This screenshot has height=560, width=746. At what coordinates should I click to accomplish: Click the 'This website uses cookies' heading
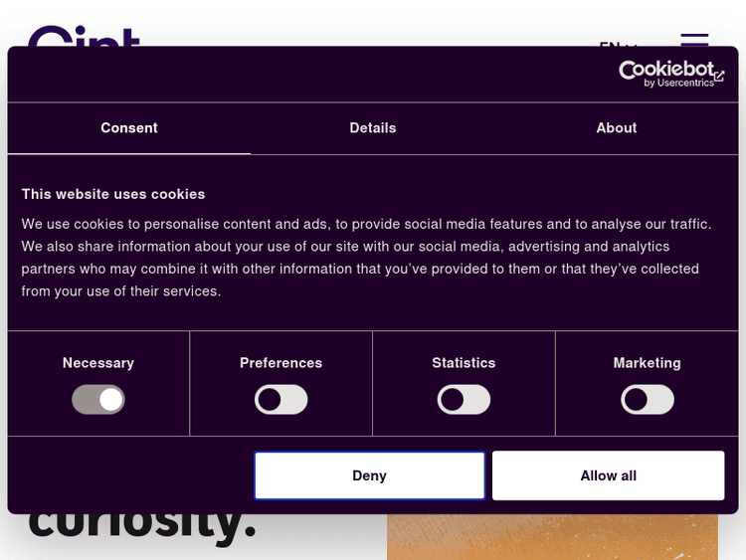click(113, 194)
